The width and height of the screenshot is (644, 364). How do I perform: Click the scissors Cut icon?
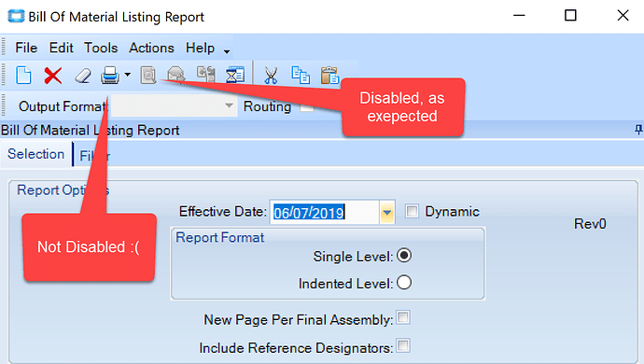[x=271, y=76]
